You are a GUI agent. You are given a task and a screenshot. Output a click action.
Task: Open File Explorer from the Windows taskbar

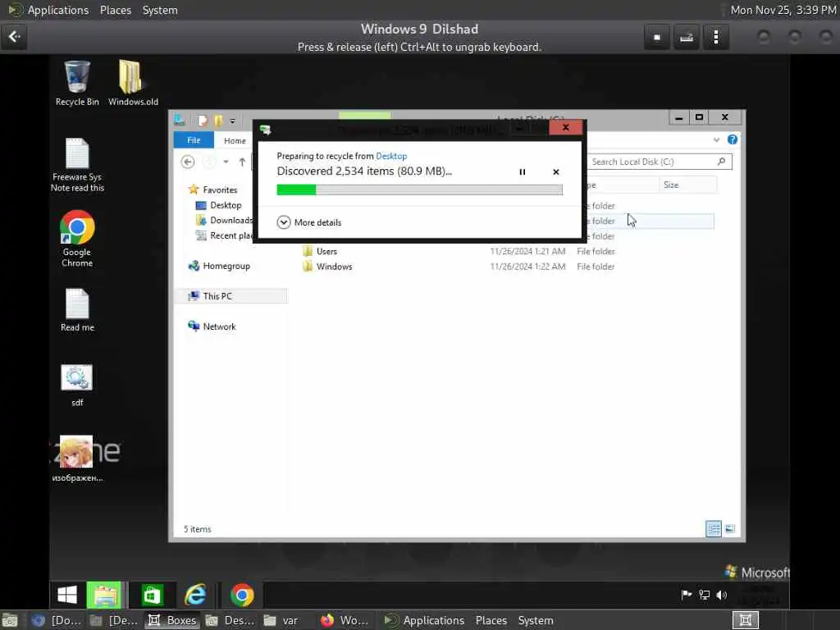(x=106, y=595)
